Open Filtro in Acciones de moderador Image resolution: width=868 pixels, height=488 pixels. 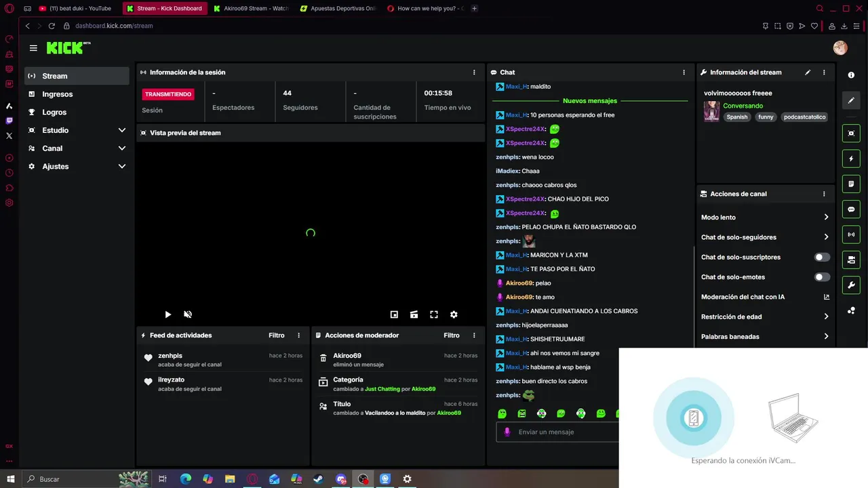(452, 335)
